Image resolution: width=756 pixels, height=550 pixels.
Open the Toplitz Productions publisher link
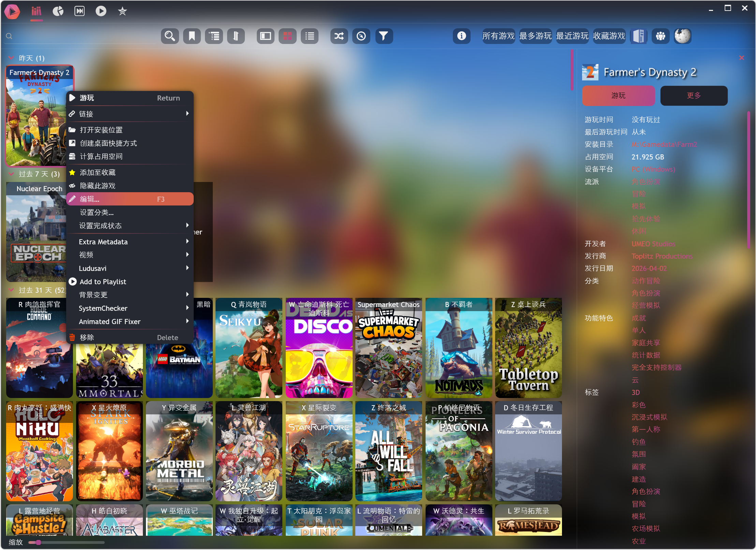662,256
